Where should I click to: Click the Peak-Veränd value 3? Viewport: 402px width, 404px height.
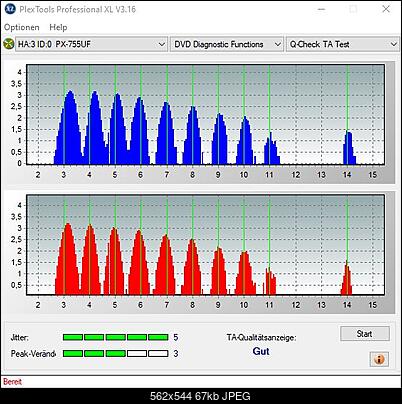click(176, 353)
